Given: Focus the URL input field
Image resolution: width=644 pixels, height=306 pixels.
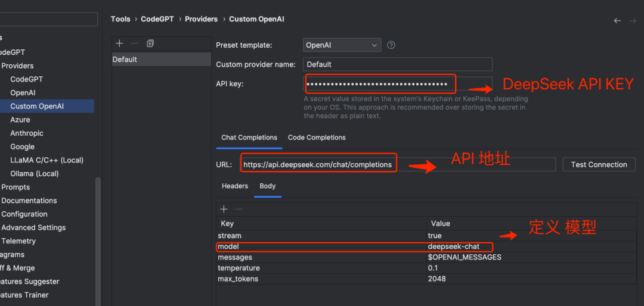Looking at the screenshot, I should pos(398,165).
